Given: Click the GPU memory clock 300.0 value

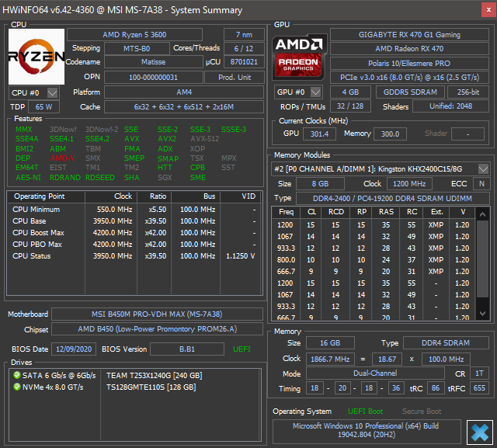Looking at the screenshot, I should pyautogui.click(x=390, y=134).
